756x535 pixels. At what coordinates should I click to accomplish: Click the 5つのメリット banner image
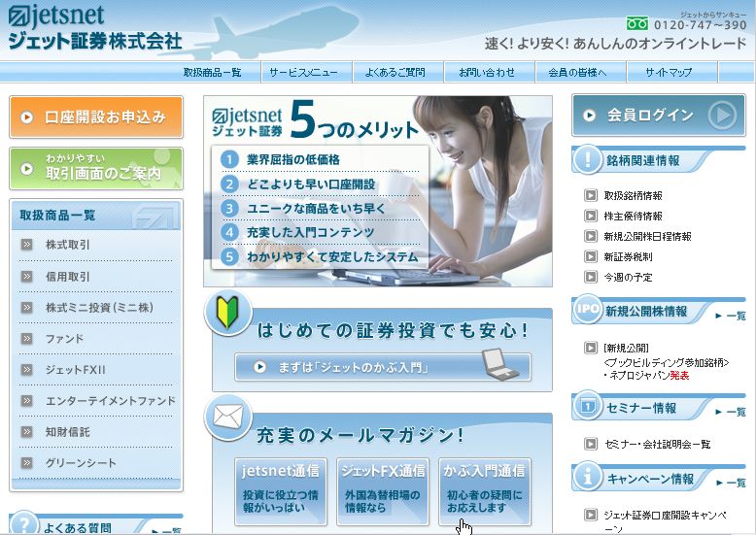(x=377, y=191)
